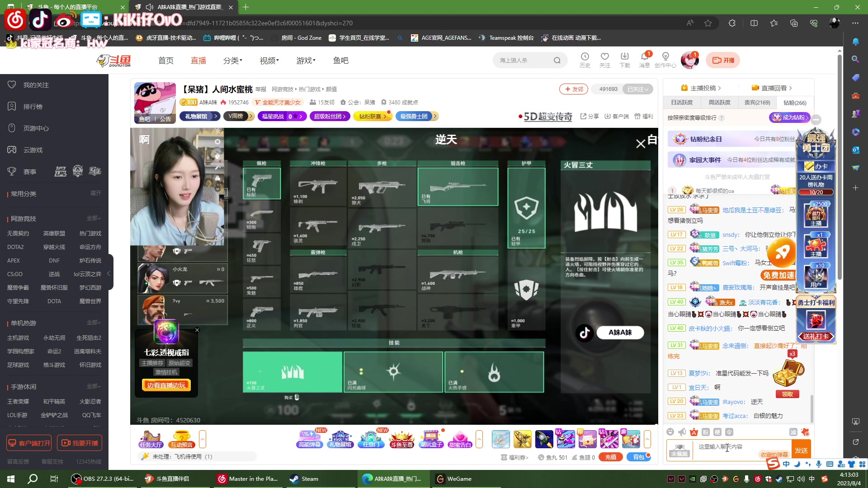The width and height of the screenshot is (868, 488).
Task: Click the streamer avatar thumbnail
Action: click(155, 103)
